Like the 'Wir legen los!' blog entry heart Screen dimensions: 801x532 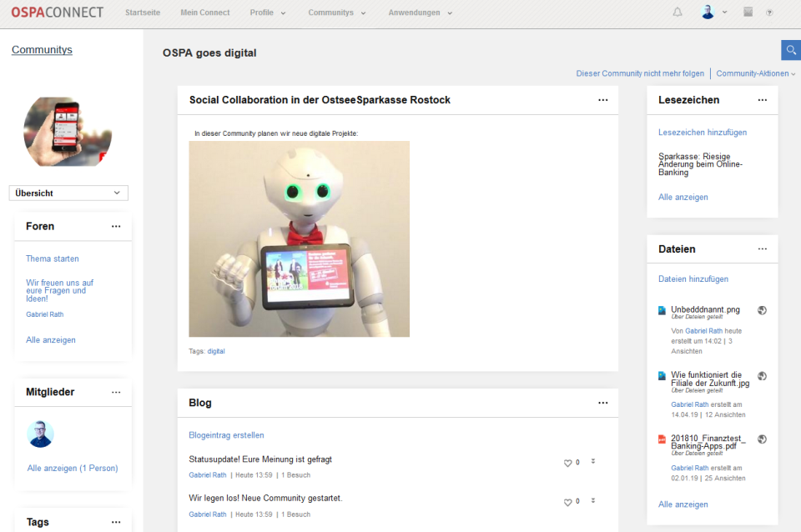567,502
